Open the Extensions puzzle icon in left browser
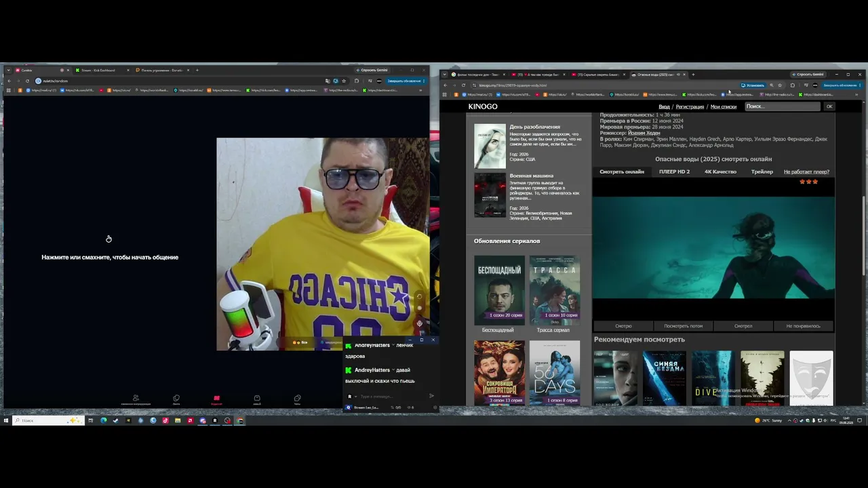 [x=357, y=81]
